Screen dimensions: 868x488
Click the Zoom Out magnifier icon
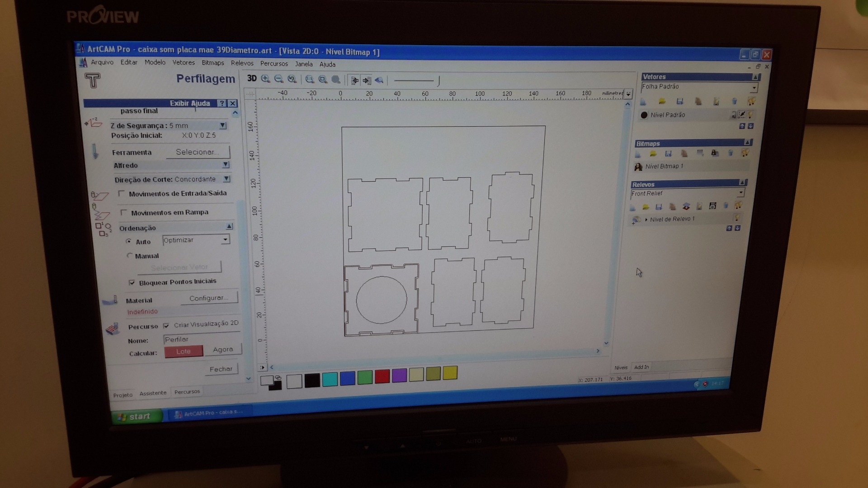[x=279, y=79]
